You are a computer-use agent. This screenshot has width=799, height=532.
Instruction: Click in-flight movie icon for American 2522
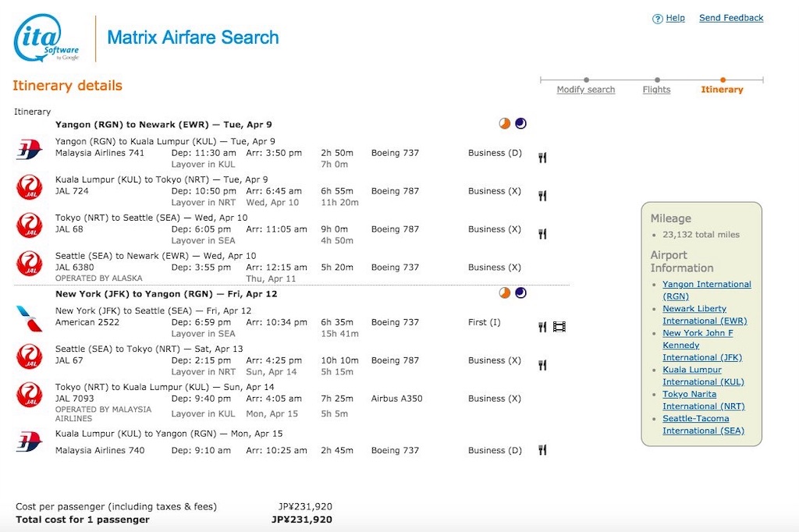(559, 327)
